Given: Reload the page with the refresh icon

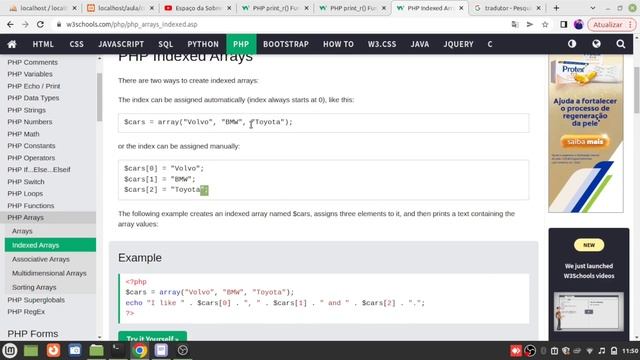Looking at the screenshot, I should click(40, 24).
